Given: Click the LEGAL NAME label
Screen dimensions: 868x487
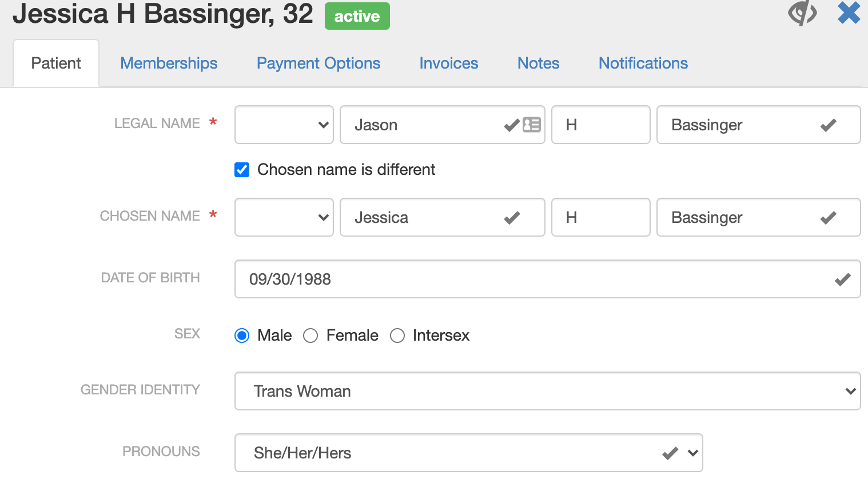Looking at the screenshot, I should (157, 123).
